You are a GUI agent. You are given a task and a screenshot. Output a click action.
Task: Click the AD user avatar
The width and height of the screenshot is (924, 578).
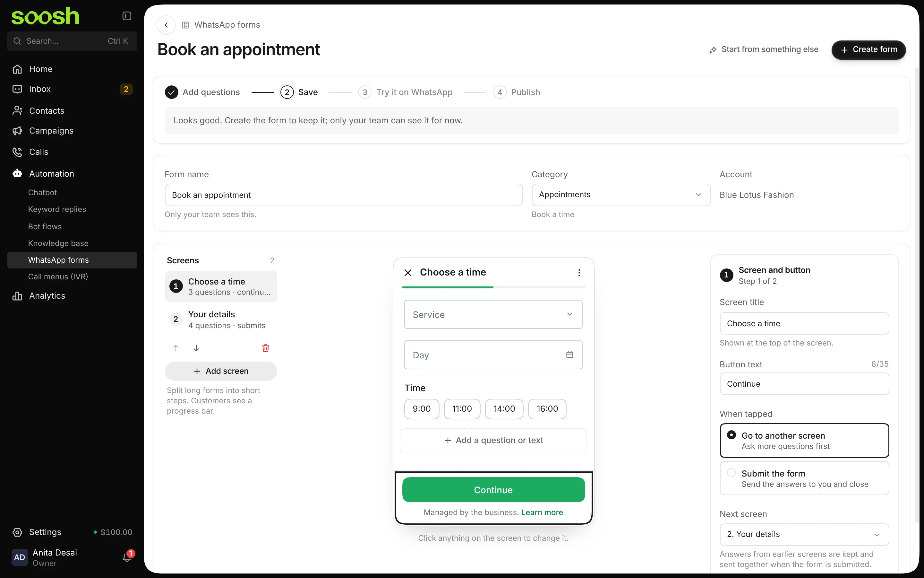click(20, 557)
